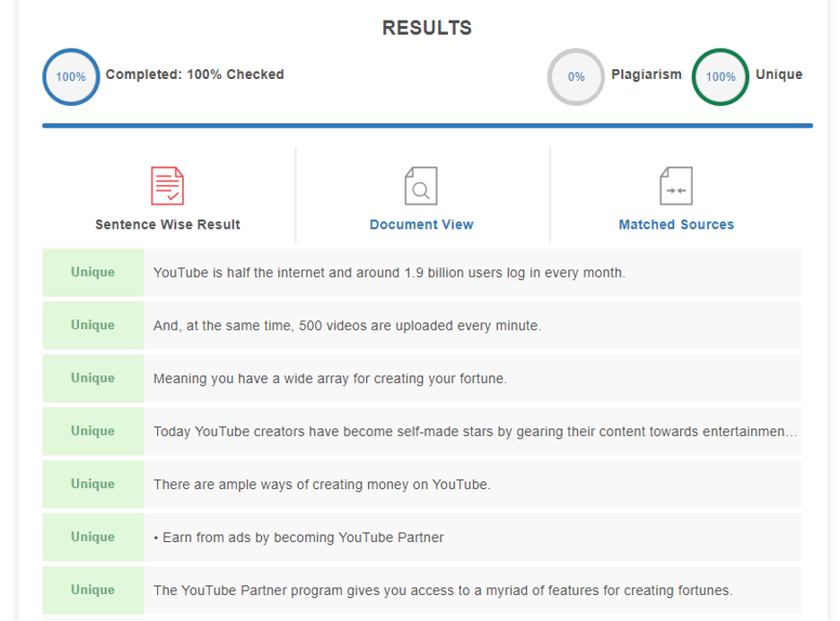Click the green 100% unique circle
Screen dimensions: 840x621
pos(720,76)
